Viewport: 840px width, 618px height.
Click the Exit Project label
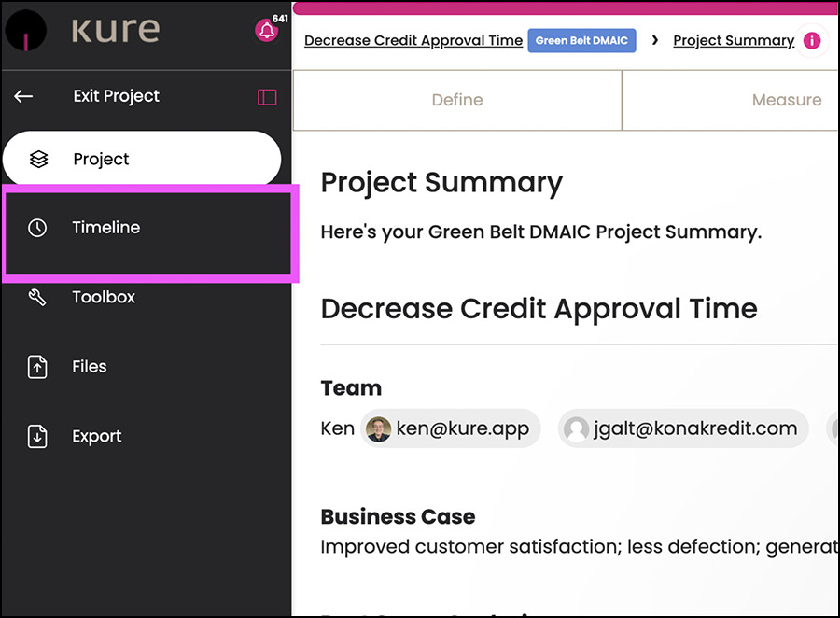117,96
